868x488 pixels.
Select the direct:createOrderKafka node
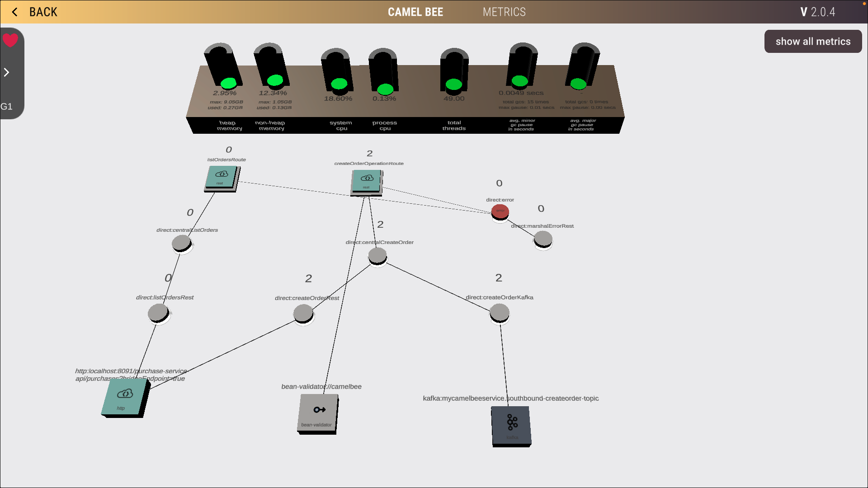(499, 312)
